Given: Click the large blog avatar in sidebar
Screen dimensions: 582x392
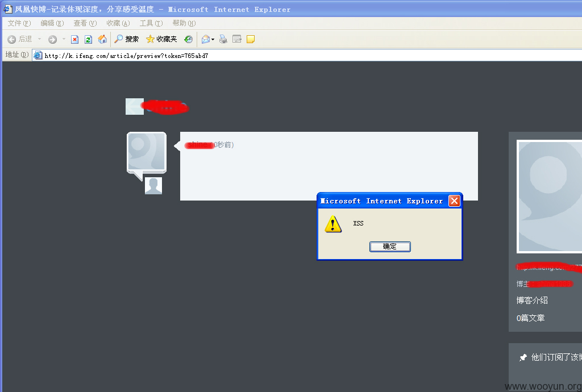Looking at the screenshot, I should pos(550,197).
